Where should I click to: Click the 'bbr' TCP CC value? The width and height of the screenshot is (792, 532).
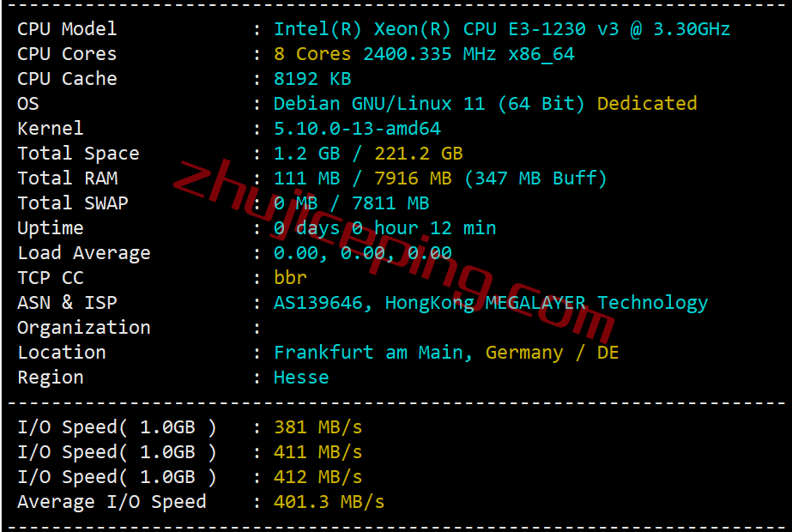290,277
